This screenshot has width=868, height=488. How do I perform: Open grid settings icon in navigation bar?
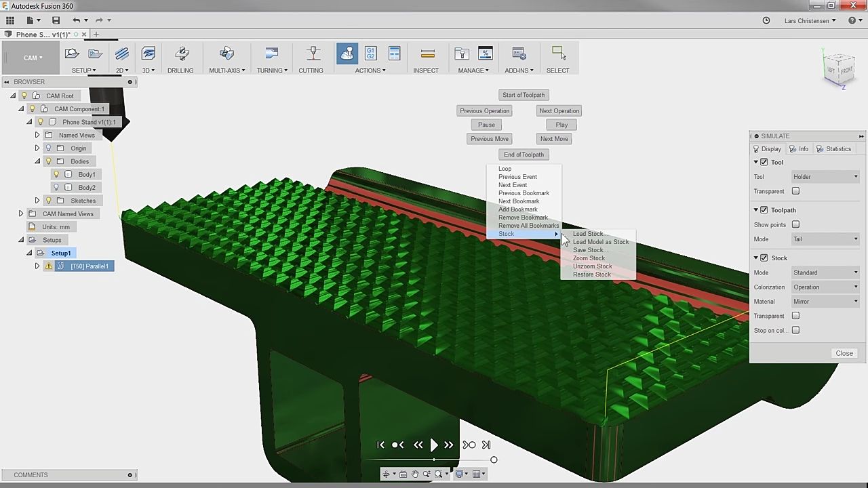pyautogui.click(x=477, y=474)
